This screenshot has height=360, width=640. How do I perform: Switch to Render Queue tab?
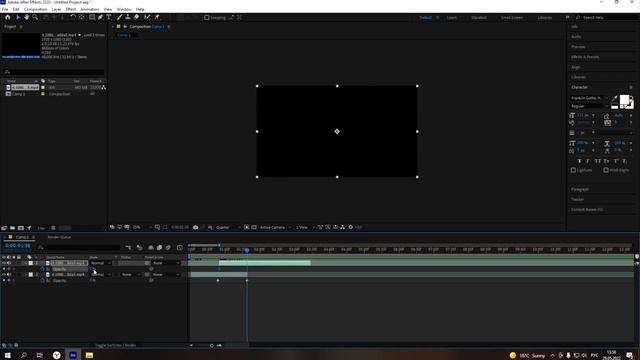59,237
